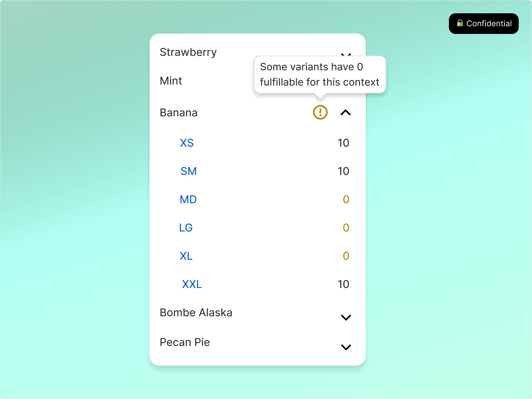Click the alert exclamation symbol in the gold circle
This screenshot has width=532, height=399.
tap(320, 112)
